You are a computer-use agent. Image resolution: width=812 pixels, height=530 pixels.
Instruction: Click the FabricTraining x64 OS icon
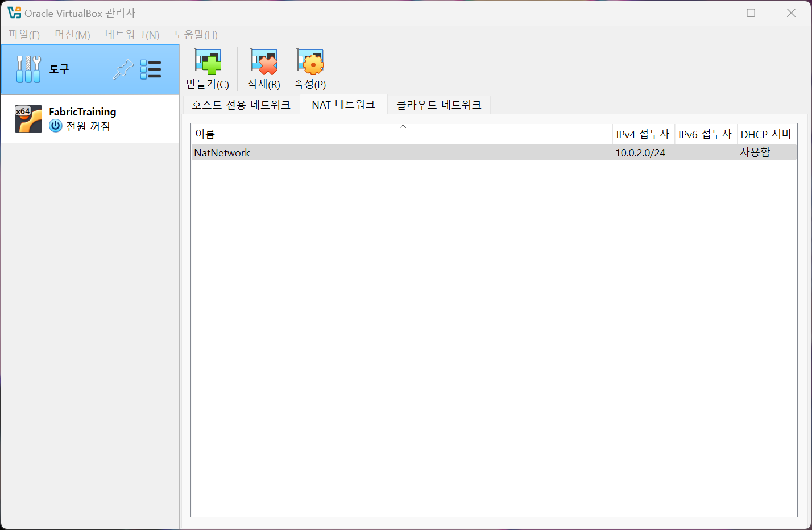click(28, 119)
